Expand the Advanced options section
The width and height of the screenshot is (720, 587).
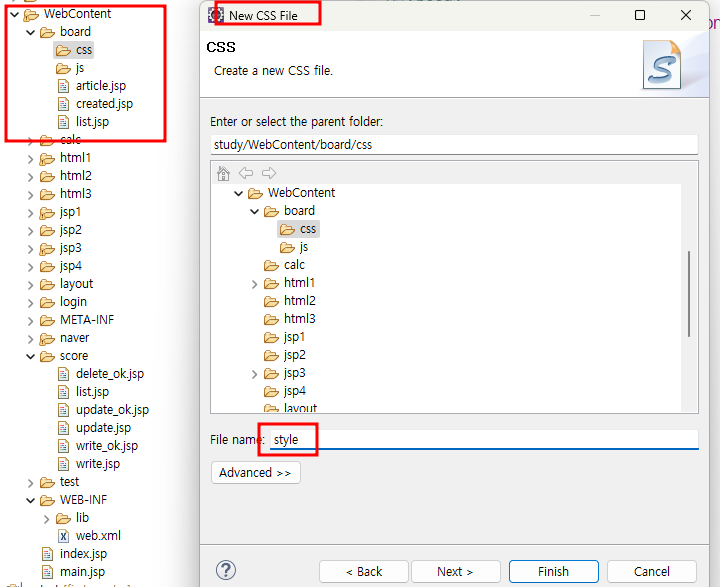point(256,473)
